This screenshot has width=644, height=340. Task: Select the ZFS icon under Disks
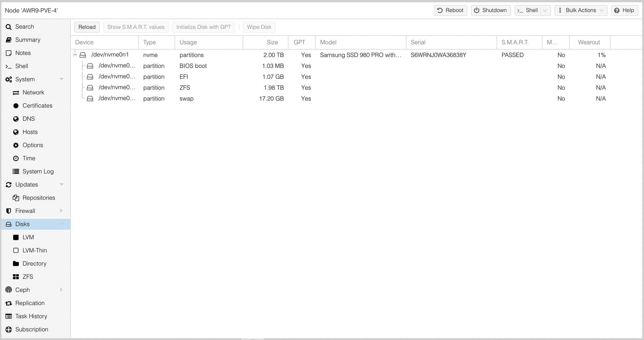[16, 277]
